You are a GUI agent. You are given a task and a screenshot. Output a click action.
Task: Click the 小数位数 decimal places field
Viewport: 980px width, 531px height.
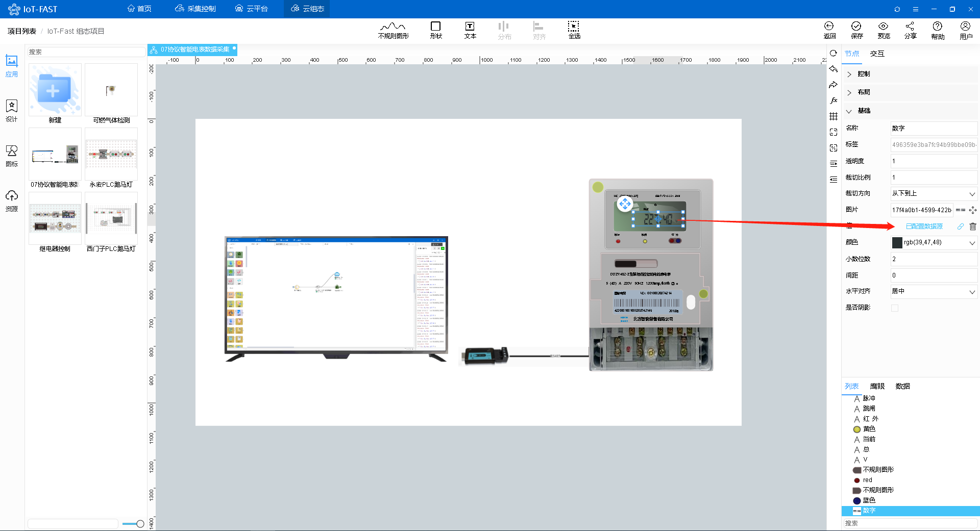[934, 259]
